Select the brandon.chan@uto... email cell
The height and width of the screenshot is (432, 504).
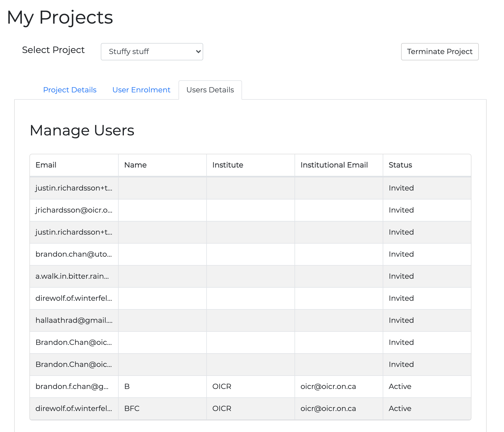click(74, 254)
